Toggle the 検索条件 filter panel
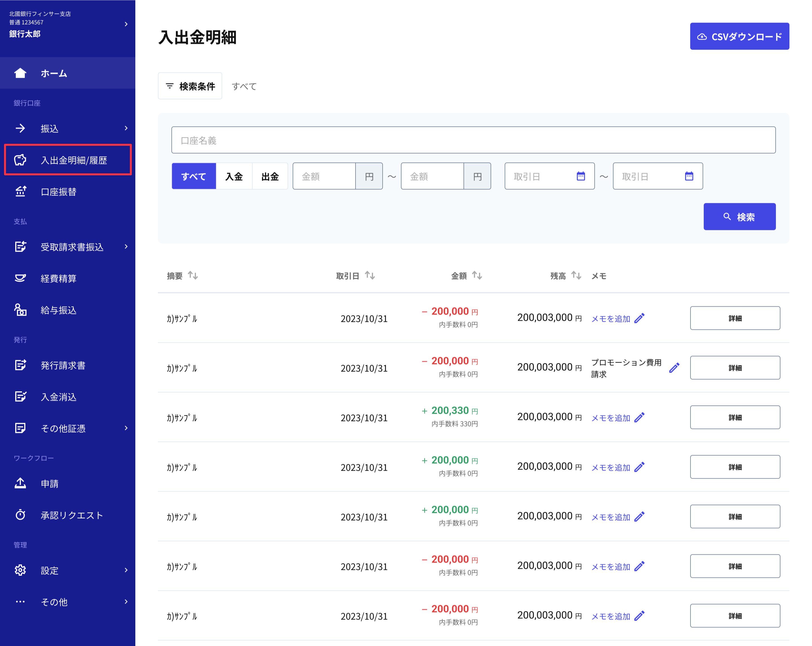 click(190, 86)
